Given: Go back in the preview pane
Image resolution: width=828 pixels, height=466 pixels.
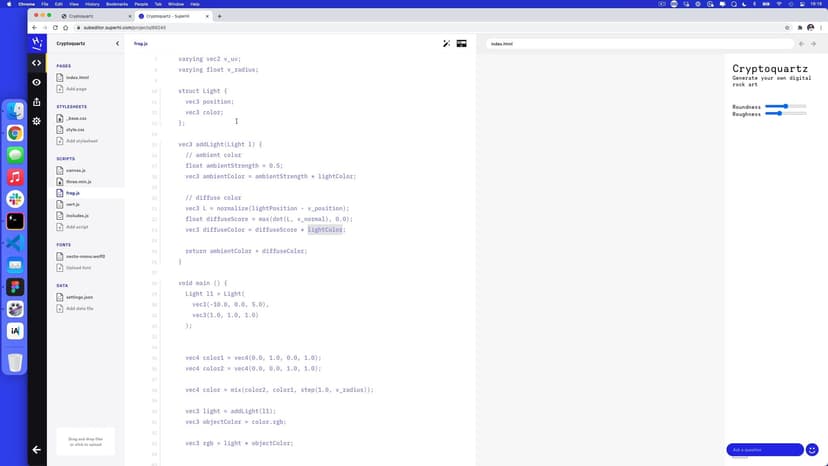Looking at the screenshot, I should (x=801, y=44).
